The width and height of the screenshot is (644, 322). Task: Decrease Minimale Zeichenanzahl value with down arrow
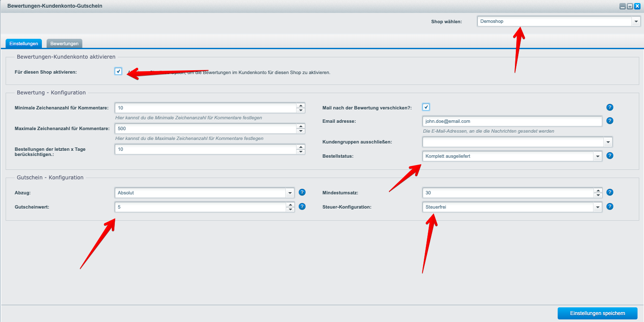coord(301,110)
